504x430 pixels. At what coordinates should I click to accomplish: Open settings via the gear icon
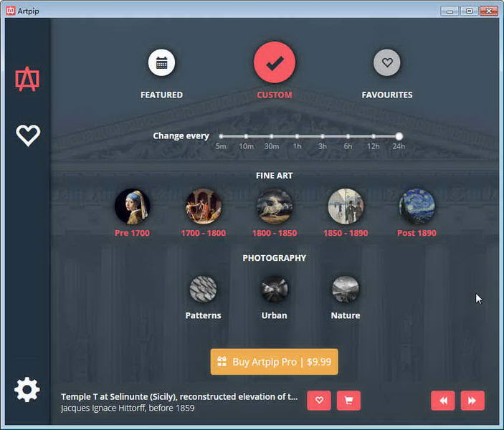[27, 389]
